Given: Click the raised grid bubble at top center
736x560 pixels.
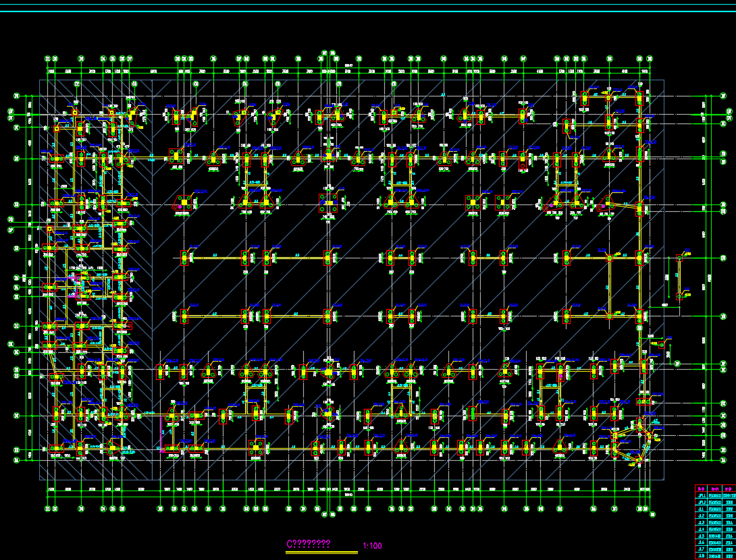Looking at the screenshot, I should pos(325,52).
